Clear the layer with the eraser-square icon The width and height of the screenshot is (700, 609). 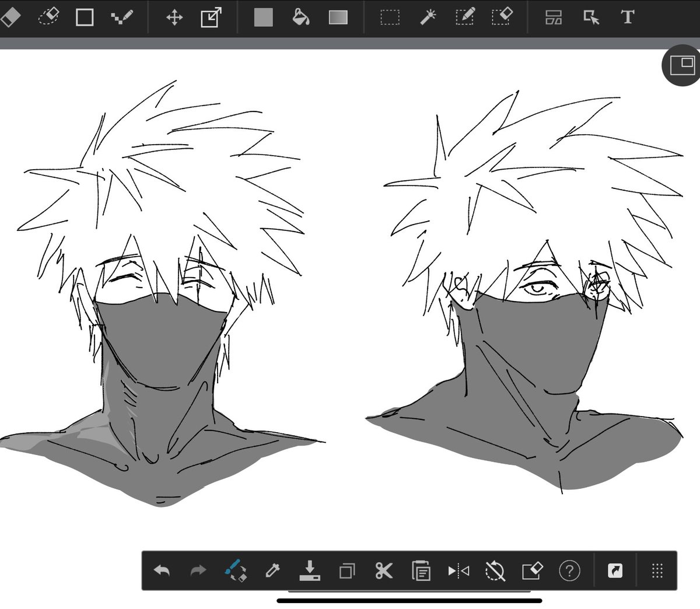point(533,570)
